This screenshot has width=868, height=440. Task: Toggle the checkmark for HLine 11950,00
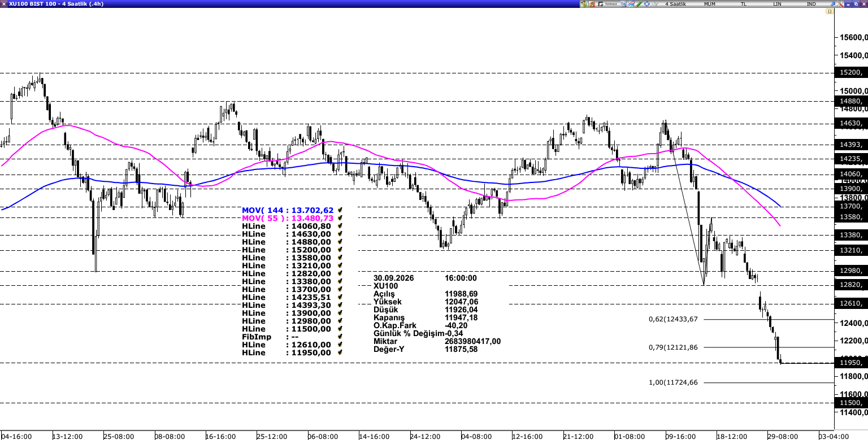[x=340, y=352]
